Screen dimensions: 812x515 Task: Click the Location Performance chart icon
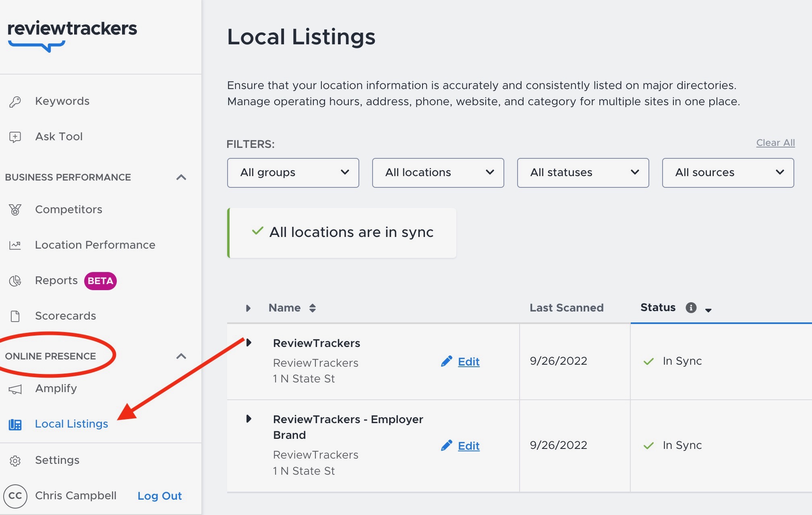click(15, 245)
